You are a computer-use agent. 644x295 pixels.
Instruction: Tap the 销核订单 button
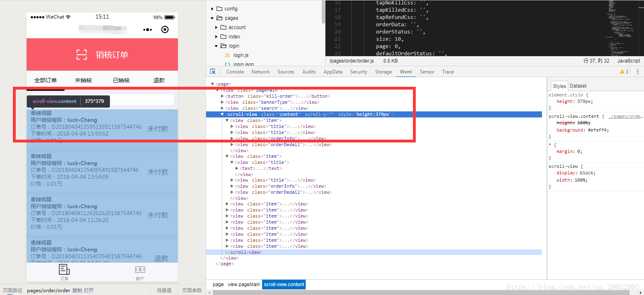(x=102, y=54)
